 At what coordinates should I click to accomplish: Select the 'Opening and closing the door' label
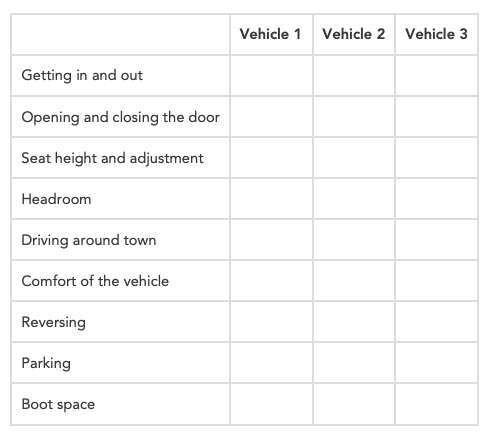click(x=121, y=117)
